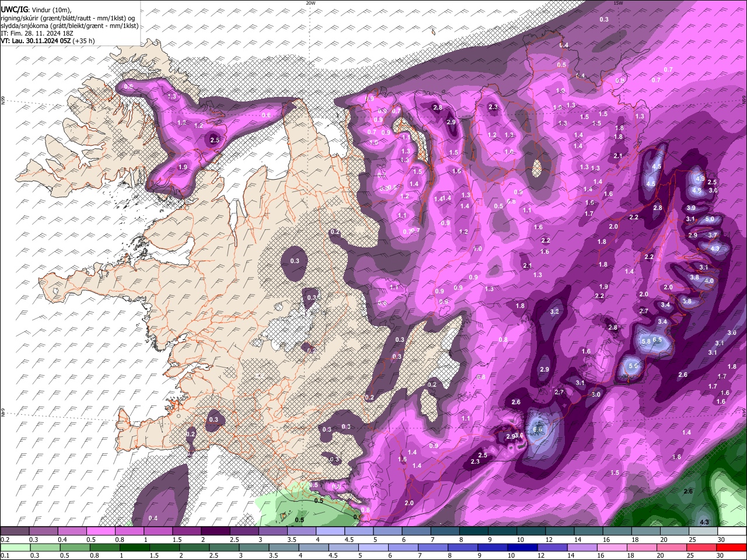
Task: Click the "0.1" label in the lower legend row
Action: (5, 555)
